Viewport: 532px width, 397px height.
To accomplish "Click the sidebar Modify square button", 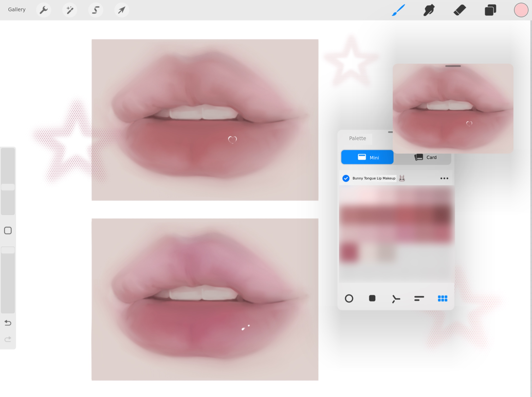I will [x=8, y=230].
